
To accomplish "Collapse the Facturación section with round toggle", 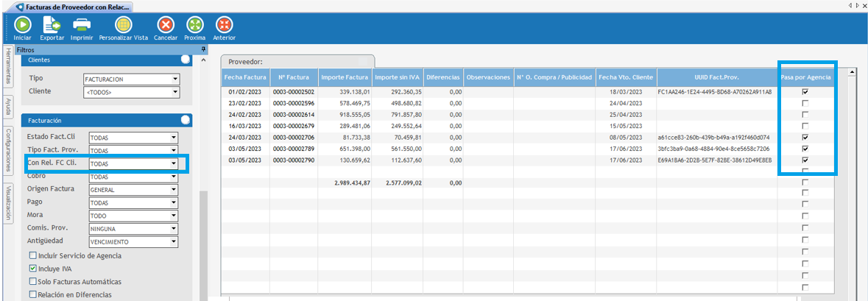I will [186, 119].
